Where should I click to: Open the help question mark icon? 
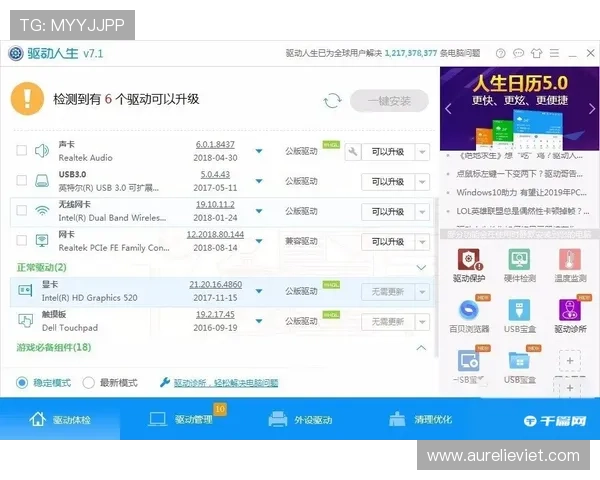(x=501, y=54)
